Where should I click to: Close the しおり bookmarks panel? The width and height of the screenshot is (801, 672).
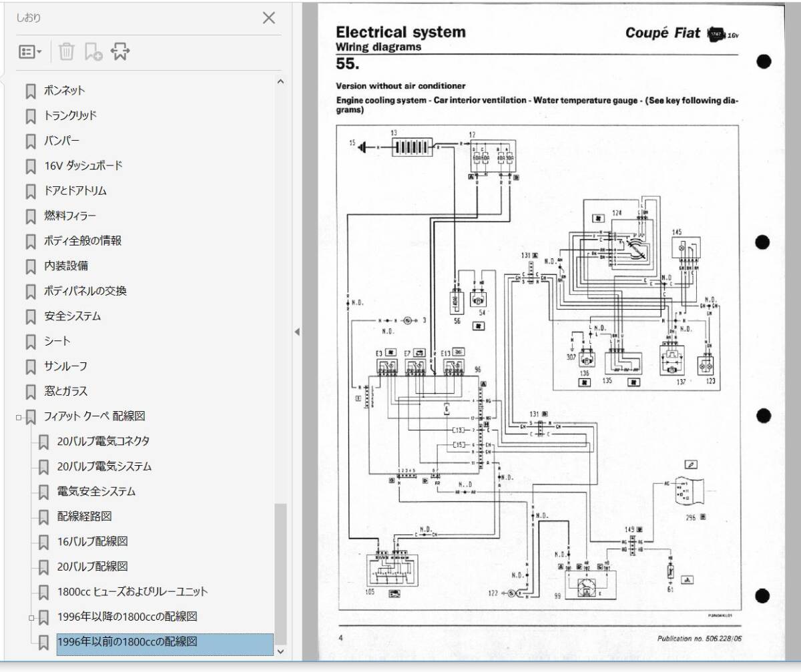pyautogui.click(x=269, y=18)
